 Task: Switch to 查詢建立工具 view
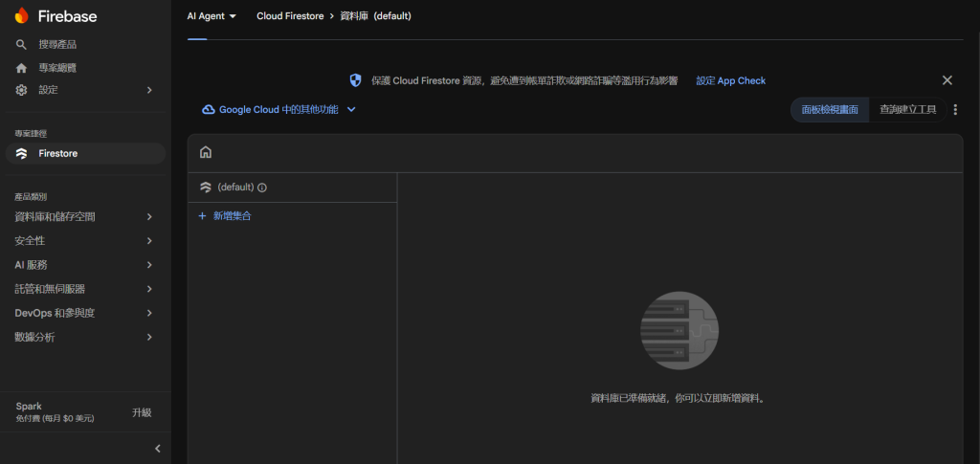907,110
